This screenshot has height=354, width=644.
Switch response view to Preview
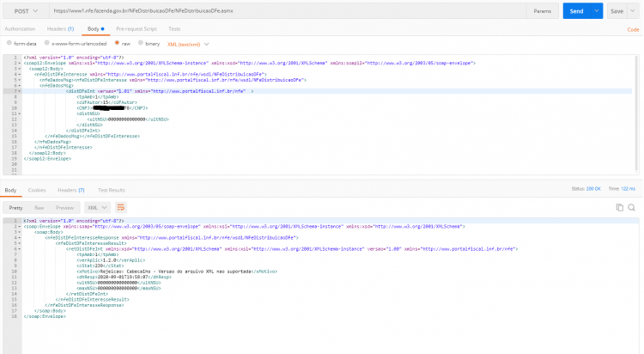pos(64,208)
